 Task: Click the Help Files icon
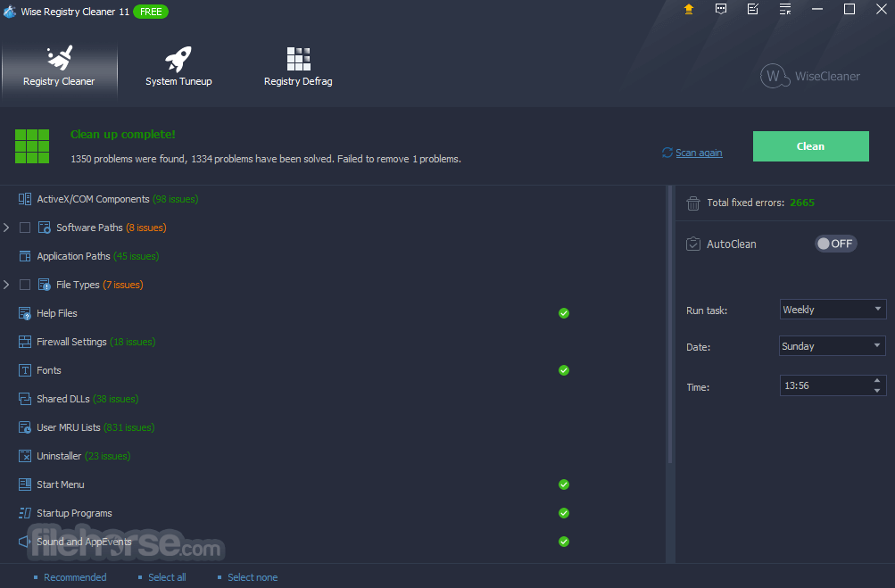point(25,313)
